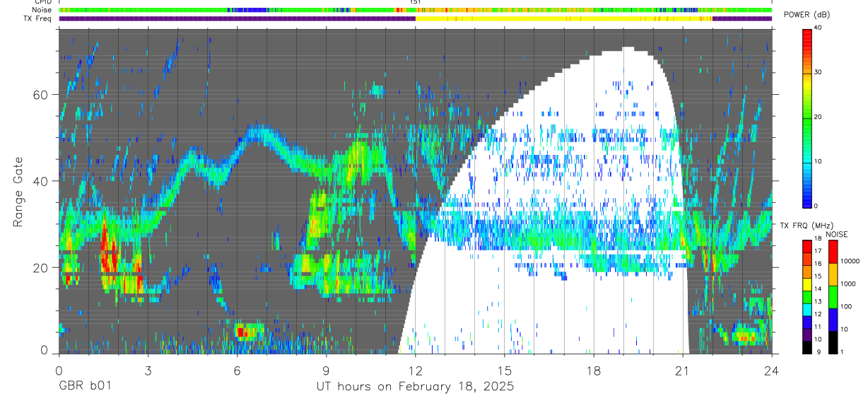Click the 'Range Gate' y-axis title
The width and height of the screenshot is (868, 401).
(19, 192)
